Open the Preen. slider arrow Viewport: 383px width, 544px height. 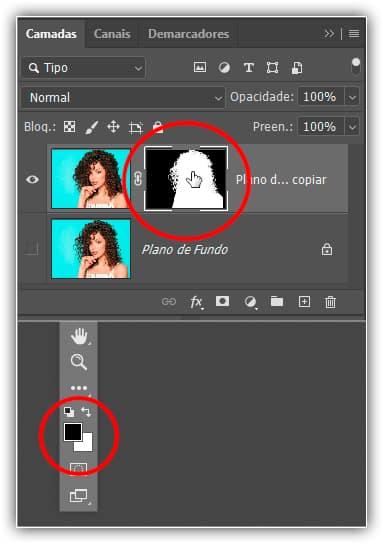(x=352, y=127)
